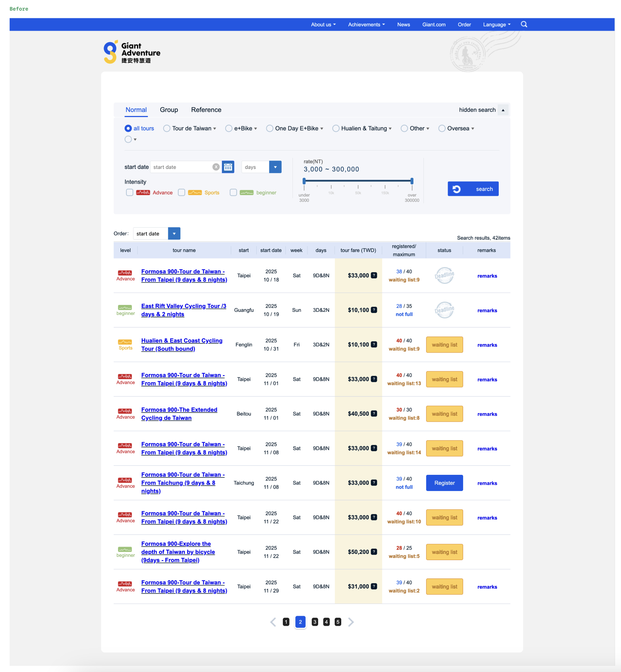Click the next page arrow in pagination
Viewport: 621px width, 672px height.
(x=351, y=622)
